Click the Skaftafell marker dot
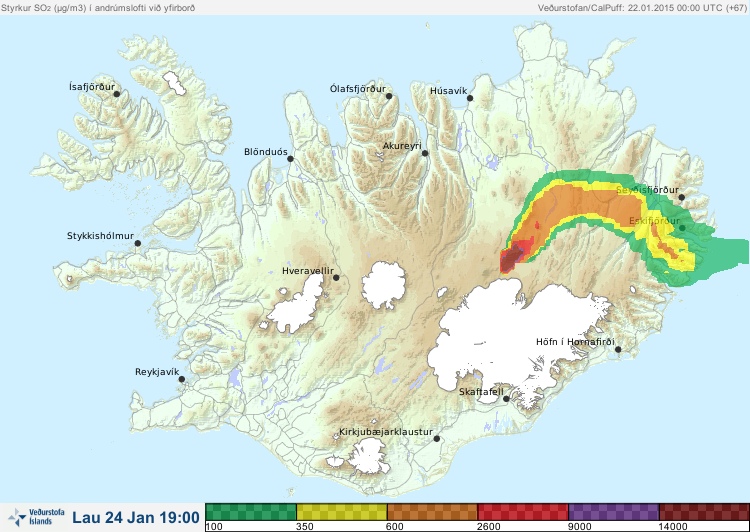Viewport: 750px width, 532px height. pos(506,399)
